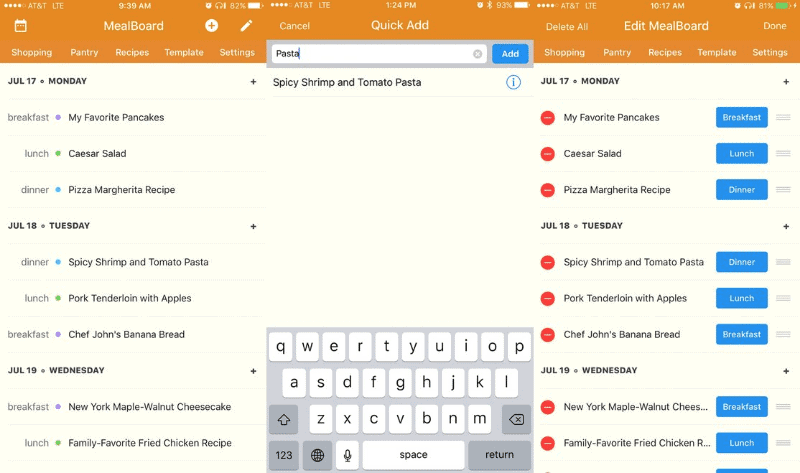The height and width of the screenshot is (473, 800).
Task: Open info for Spicy Shrimp and Tomato Pasta
Action: click(x=513, y=82)
